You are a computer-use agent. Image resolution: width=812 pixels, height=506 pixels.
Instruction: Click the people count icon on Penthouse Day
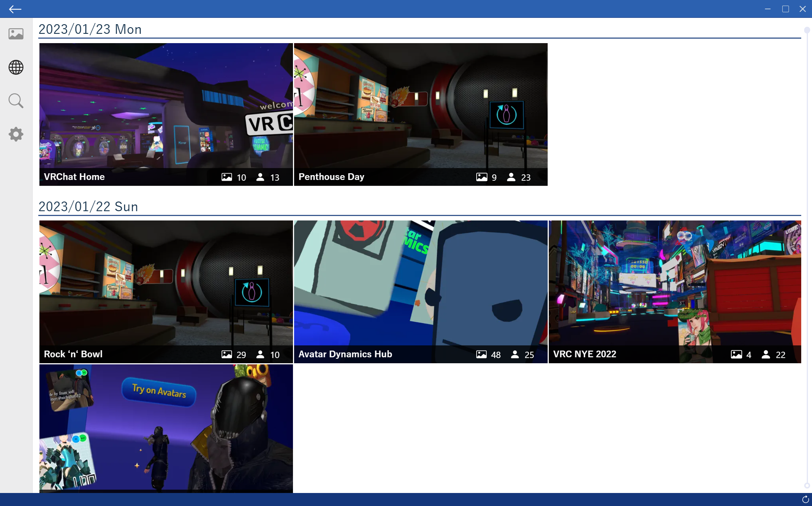[x=511, y=177]
